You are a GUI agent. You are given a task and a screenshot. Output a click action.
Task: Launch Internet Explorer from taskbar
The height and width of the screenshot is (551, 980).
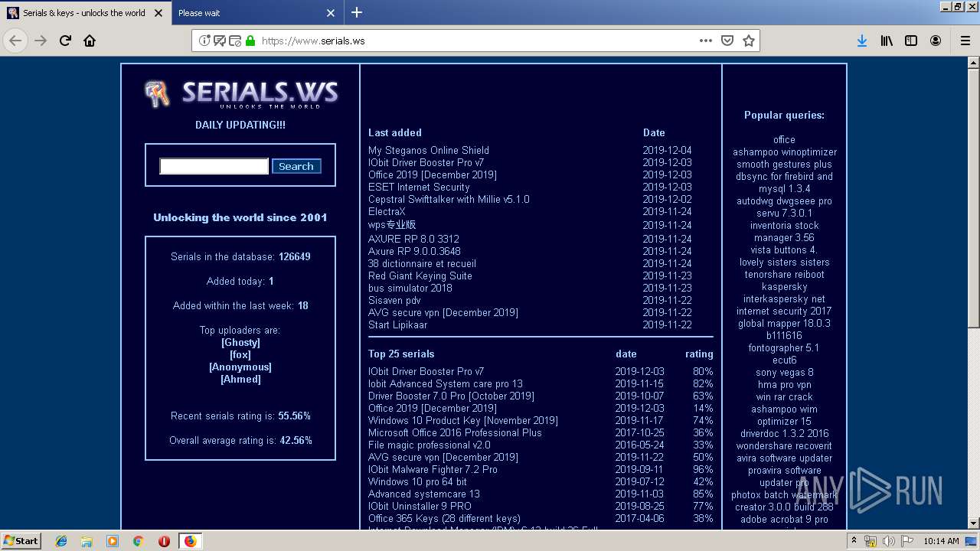click(x=61, y=541)
